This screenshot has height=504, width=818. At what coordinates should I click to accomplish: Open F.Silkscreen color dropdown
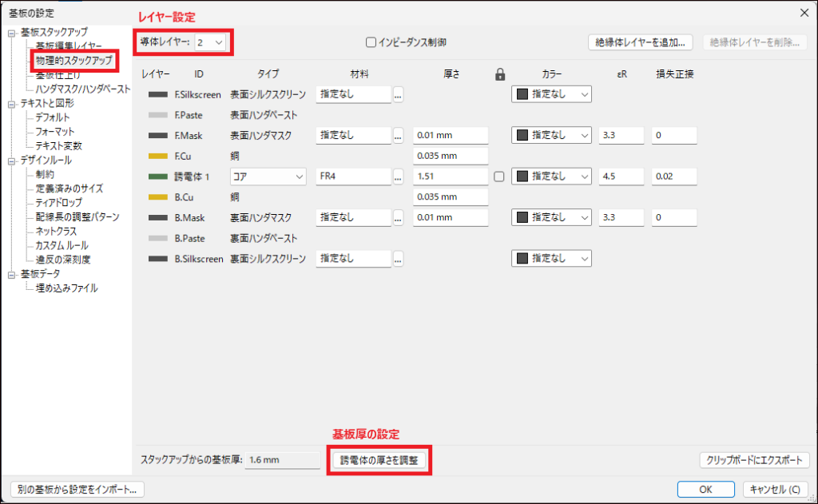coord(551,94)
